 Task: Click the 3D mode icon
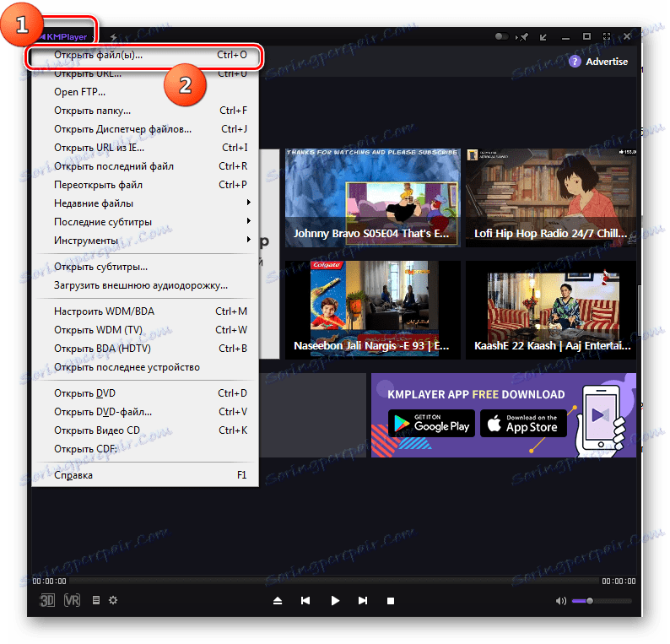point(47,600)
